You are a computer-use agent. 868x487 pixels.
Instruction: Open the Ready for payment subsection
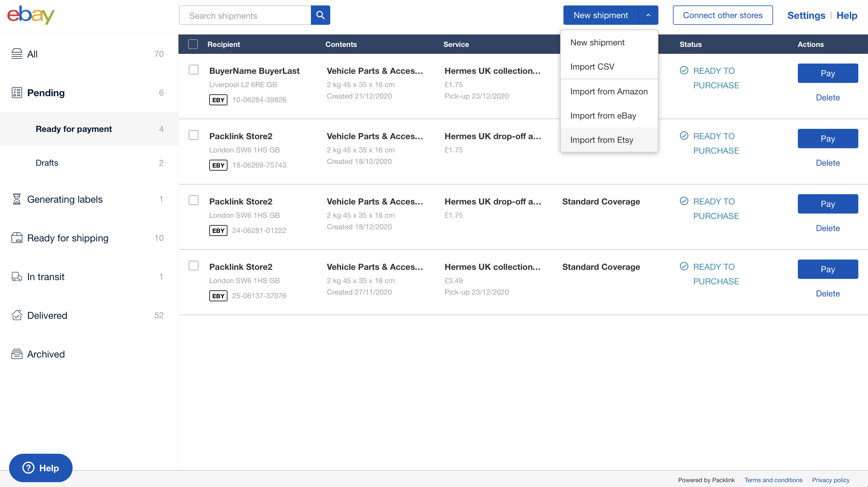coord(89,129)
